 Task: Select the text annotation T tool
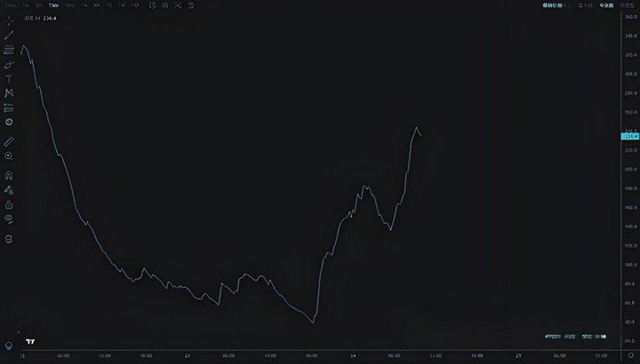tap(9, 79)
